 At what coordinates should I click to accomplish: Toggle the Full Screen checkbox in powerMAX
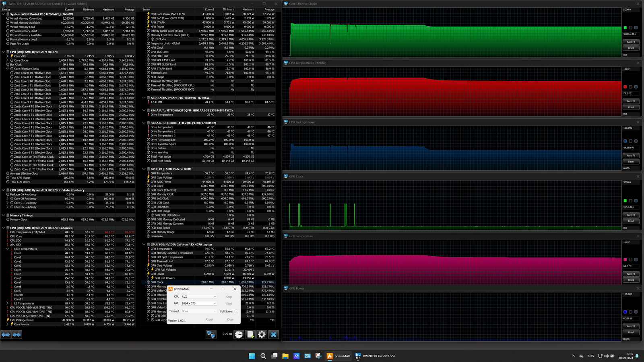click(236, 311)
